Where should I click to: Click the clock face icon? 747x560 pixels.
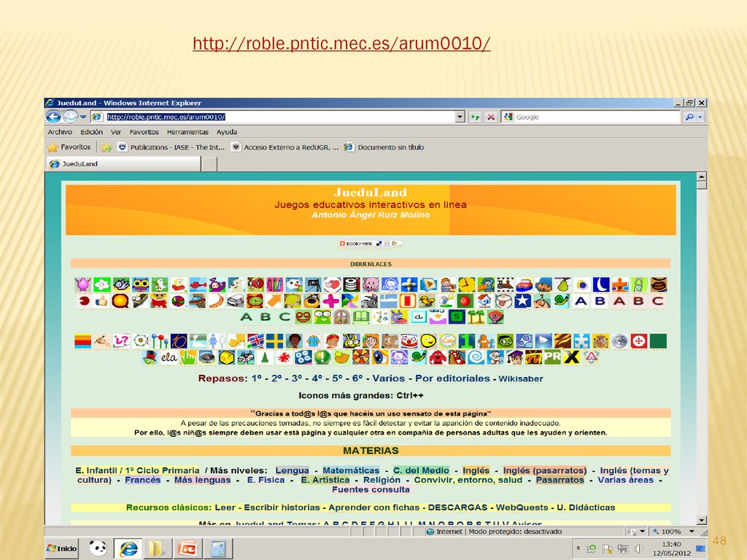[x=466, y=285]
